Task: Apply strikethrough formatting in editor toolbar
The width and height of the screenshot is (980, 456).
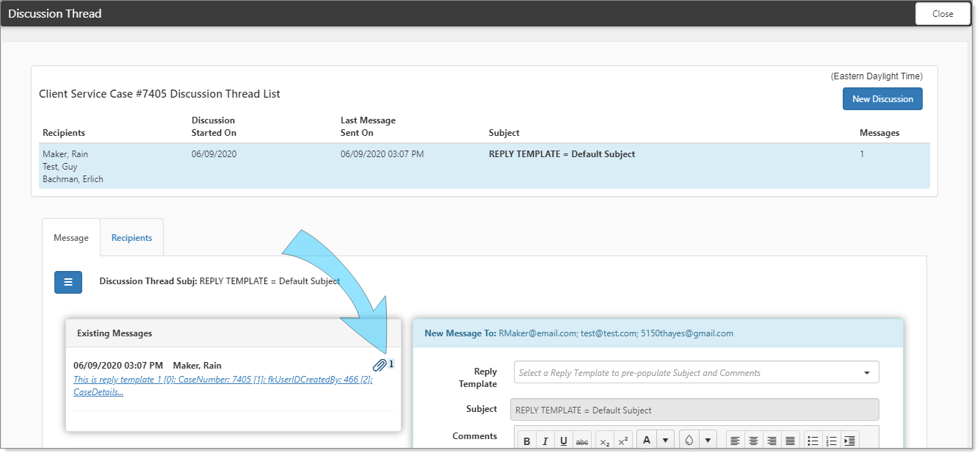Action: (x=582, y=441)
